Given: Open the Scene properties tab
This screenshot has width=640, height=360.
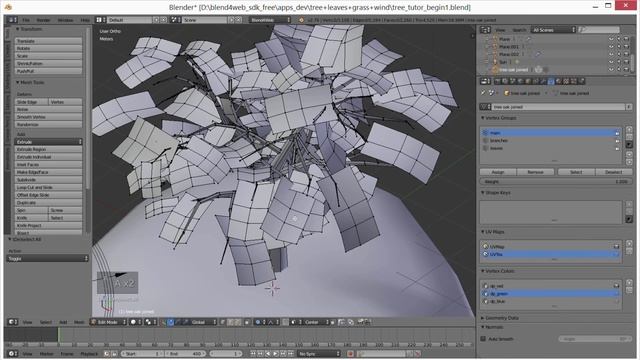Looking at the screenshot, I should (x=513, y=82).
